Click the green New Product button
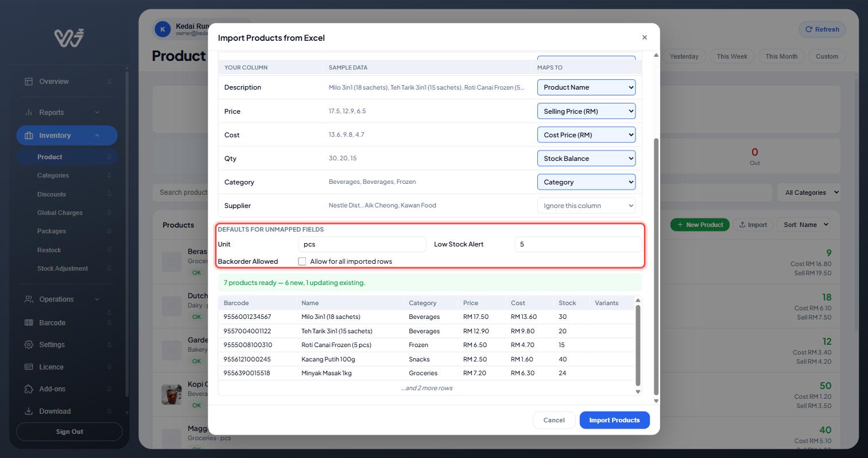Screen dimensions: 868x458 coord(700,225)
